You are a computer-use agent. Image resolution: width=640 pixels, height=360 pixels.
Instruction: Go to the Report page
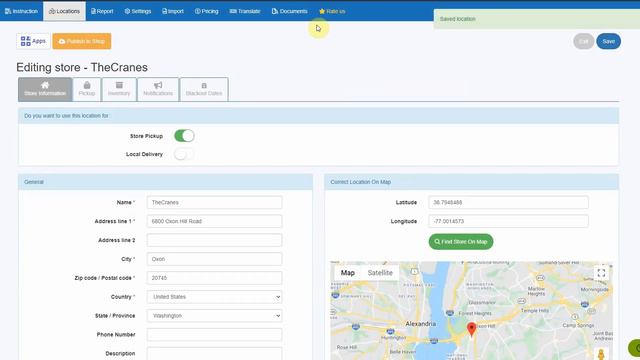[102, 11]
